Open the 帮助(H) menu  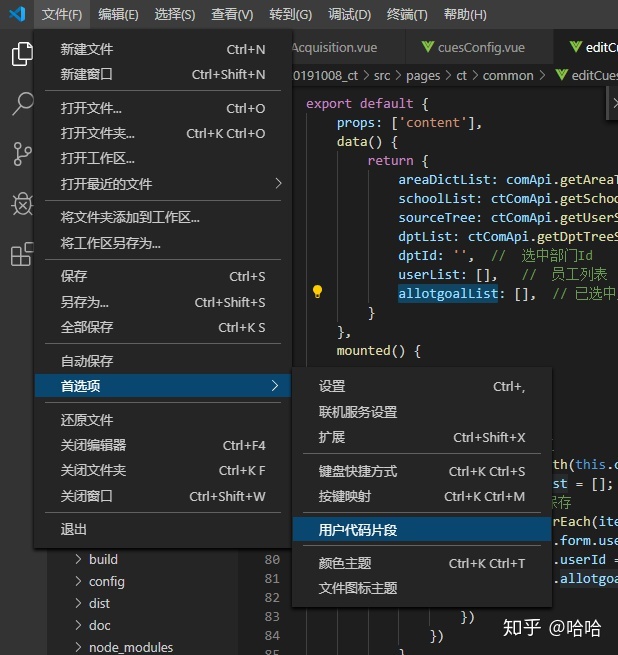[465, 15]
